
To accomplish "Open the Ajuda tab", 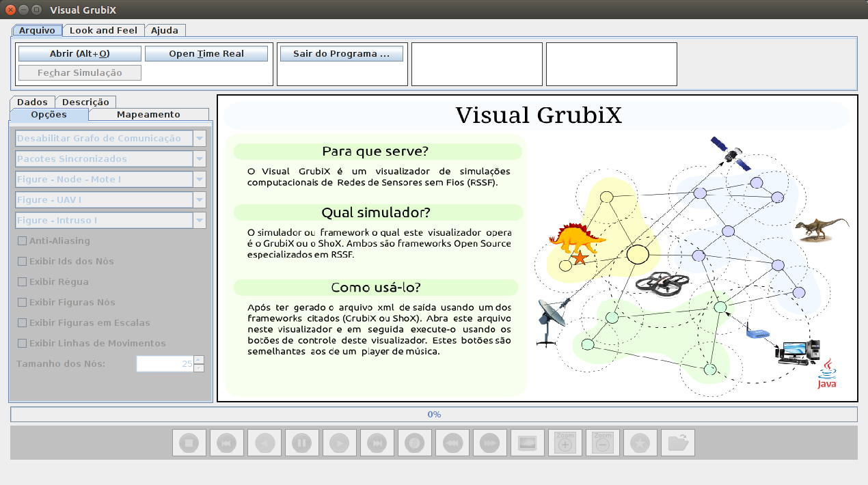I will [165, 30].
